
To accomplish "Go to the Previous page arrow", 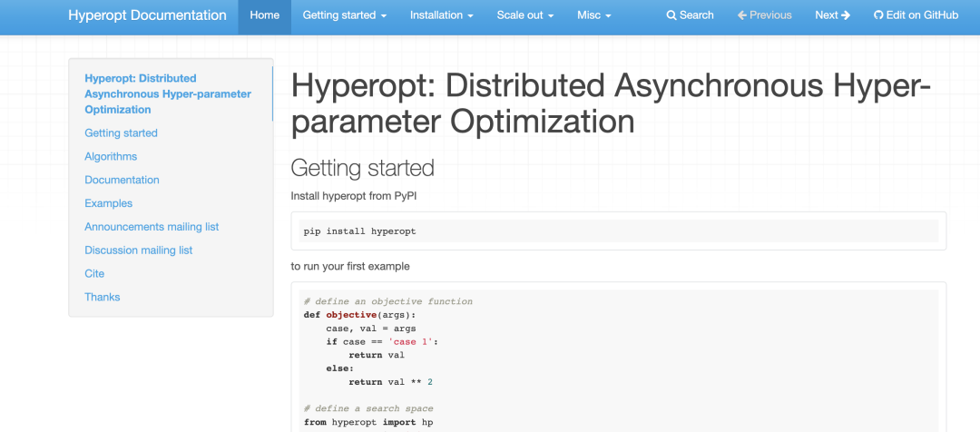I will [x=764, y=15].
